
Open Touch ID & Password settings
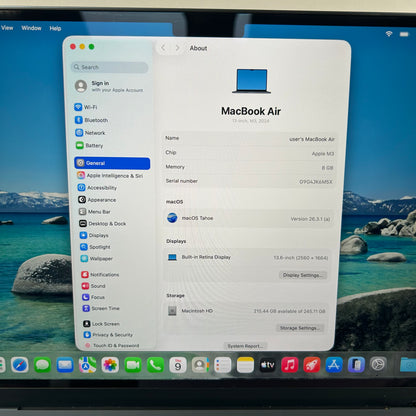pos(112,345)
